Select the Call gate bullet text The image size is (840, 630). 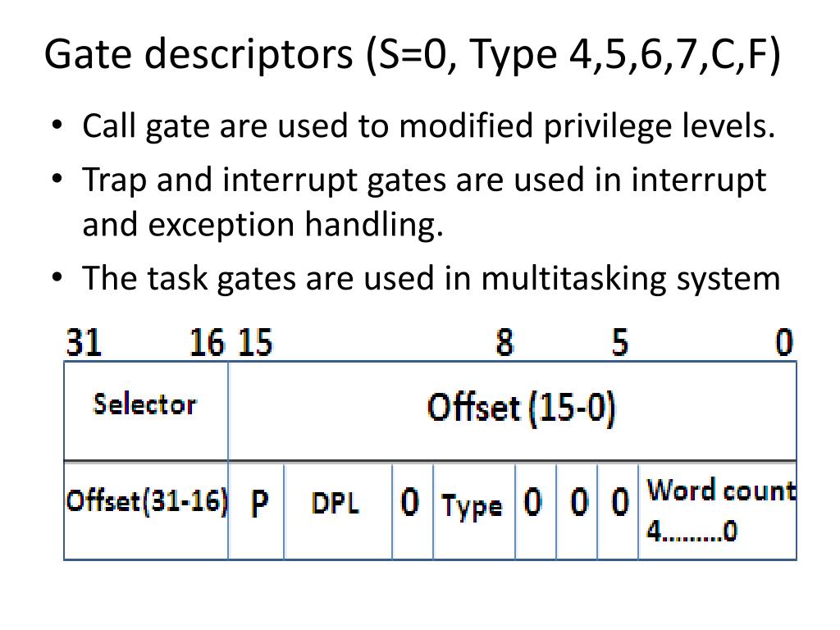(428, 126)
